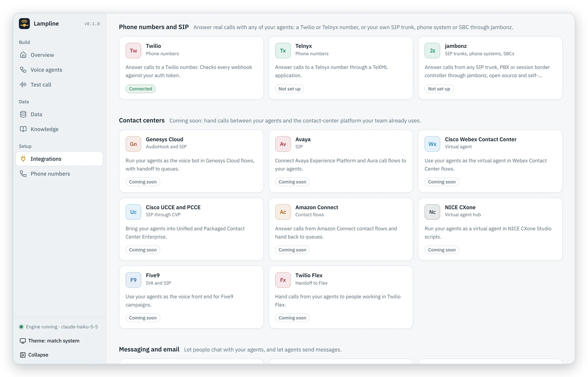Click the Cisco Webex Wx icon
The height and width of the screenshot is (377, 588).
click(432, 144)
